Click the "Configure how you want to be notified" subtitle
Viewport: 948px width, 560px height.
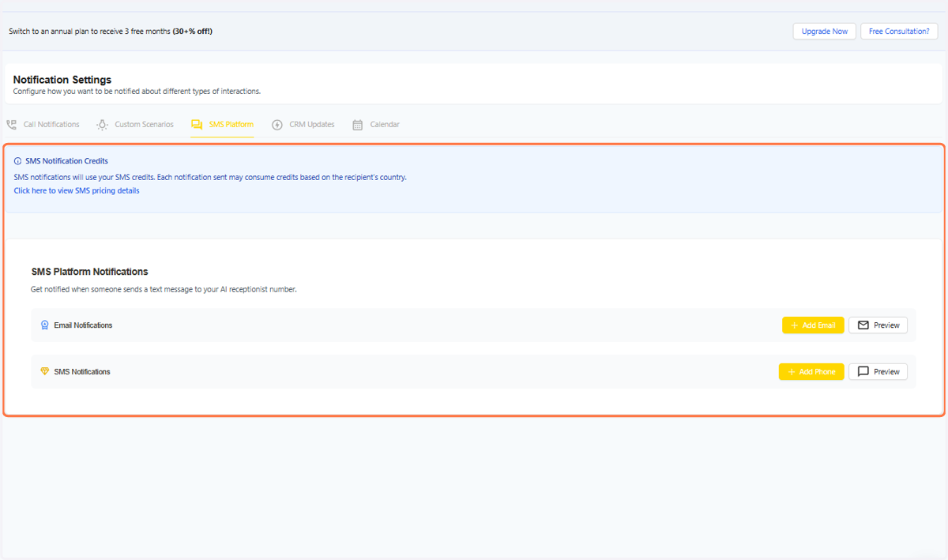pos(137,92)
